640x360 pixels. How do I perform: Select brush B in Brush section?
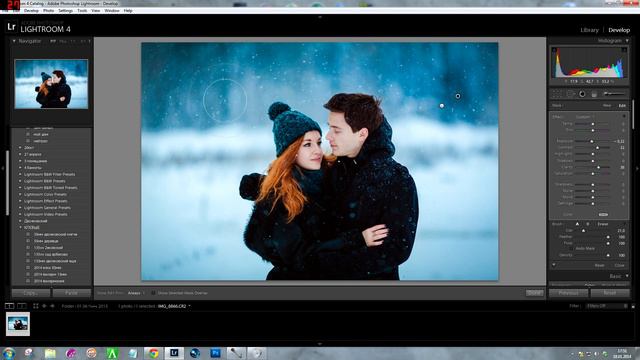pyautogui.click(x=587, y=224)
